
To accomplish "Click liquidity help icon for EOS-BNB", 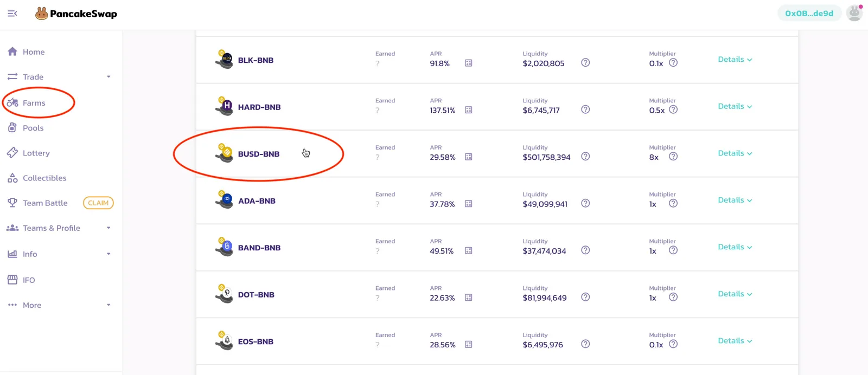I will point(585,344).
